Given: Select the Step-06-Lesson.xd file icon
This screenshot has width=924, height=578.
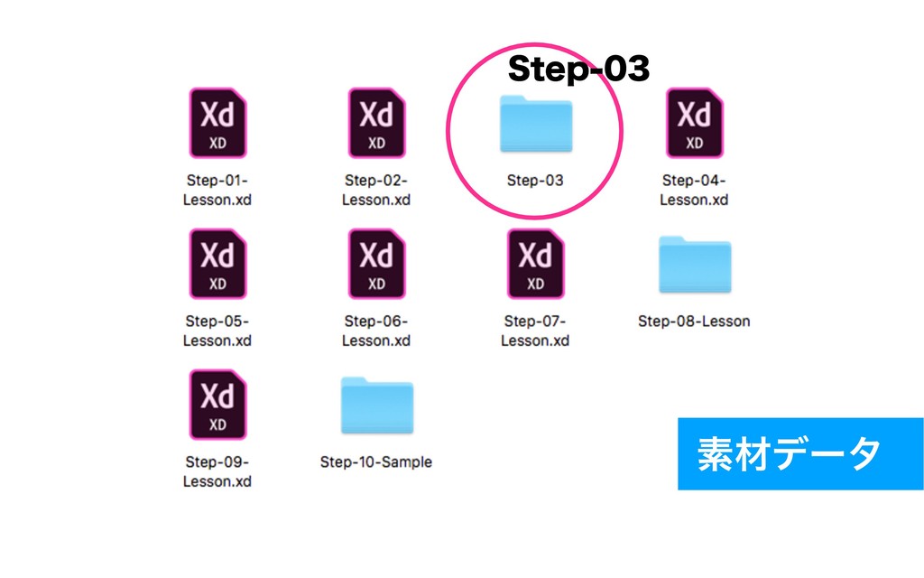Looking at the screenshot, I should (376, 264).
